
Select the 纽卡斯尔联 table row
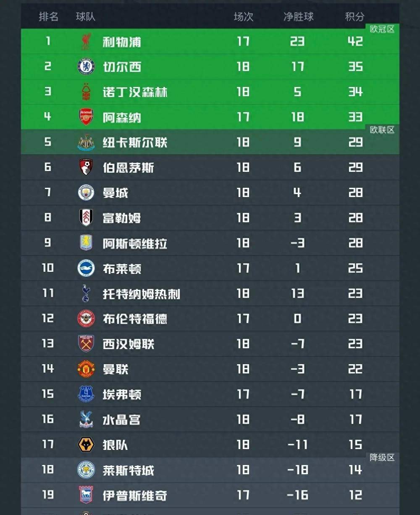[210, 143]
